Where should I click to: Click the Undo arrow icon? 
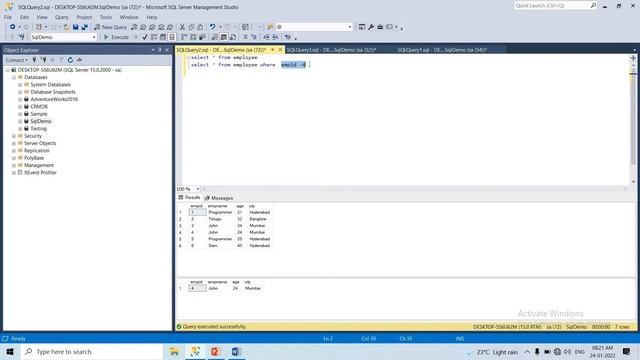pos(212,27)
